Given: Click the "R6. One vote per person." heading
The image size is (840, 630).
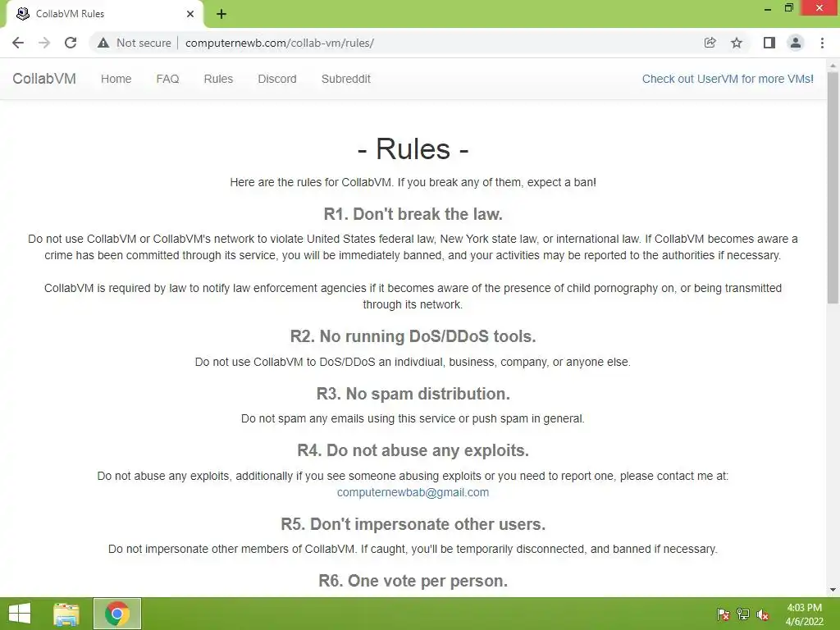Looking at the screenshot, I should click(413, 581).
